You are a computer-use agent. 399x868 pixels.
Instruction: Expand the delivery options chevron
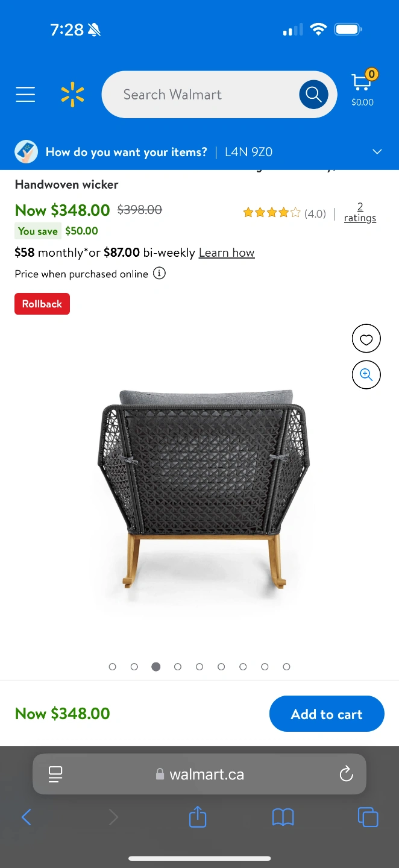(377, 152)
